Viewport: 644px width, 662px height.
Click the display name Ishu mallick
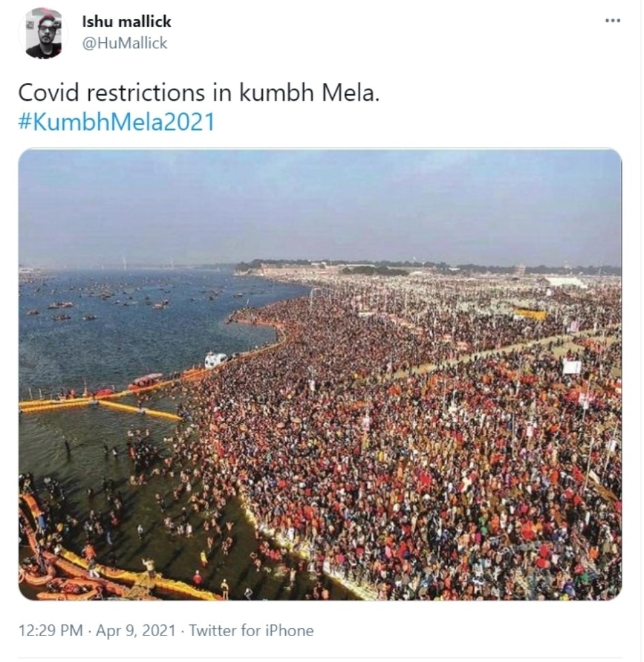pos(127,22)
